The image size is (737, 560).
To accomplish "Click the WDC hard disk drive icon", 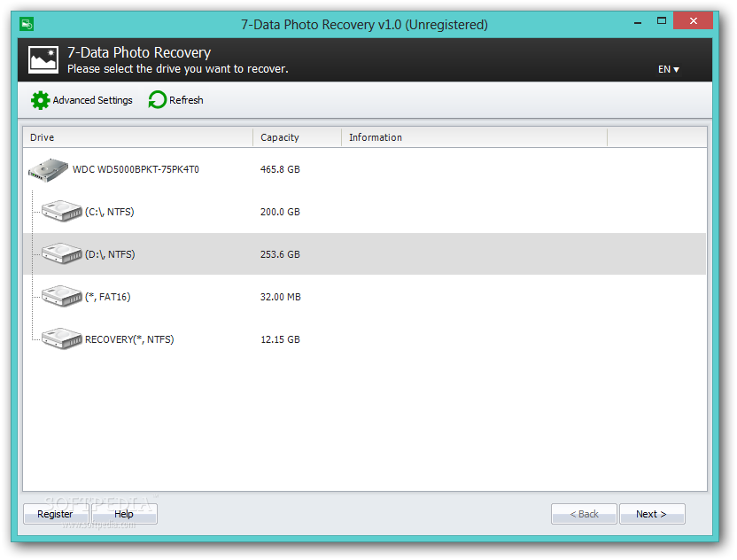I will pos(48,170).
